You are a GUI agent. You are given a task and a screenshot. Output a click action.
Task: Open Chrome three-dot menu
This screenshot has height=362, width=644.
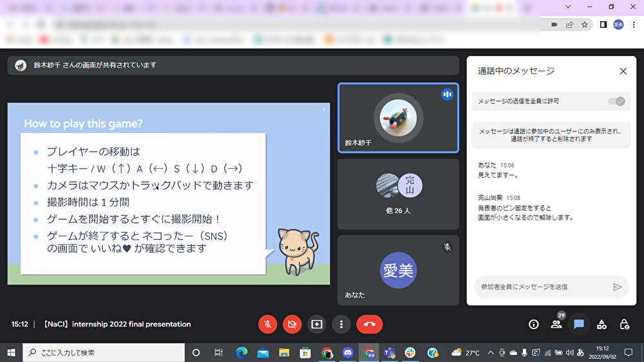633,24
